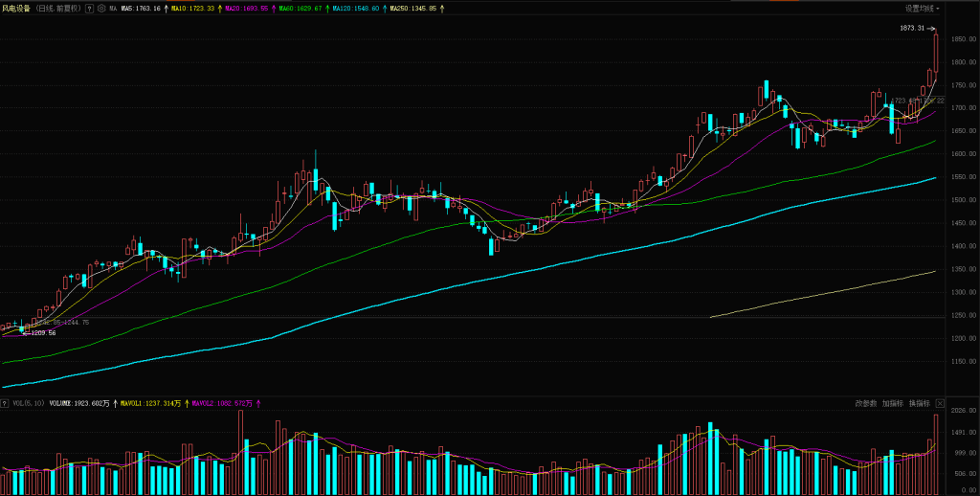Click the 1873.31 high price marker
Viewport: 980px width, 496px height.
pyautogui.click(x=913, y=29)
